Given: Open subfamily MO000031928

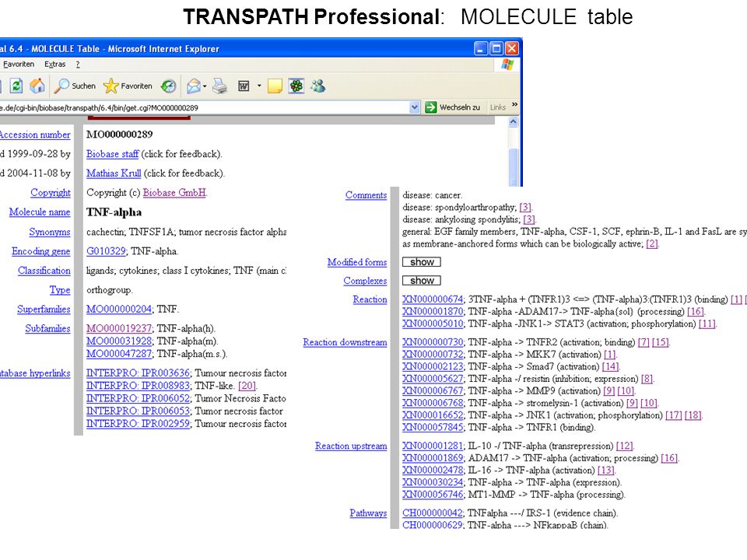Looking at the screenshot, I should 118,341.
